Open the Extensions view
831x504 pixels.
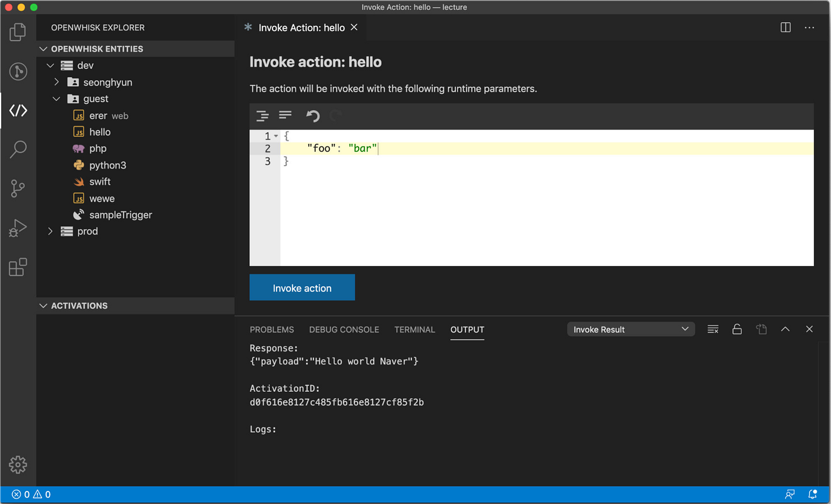point(18,267)
